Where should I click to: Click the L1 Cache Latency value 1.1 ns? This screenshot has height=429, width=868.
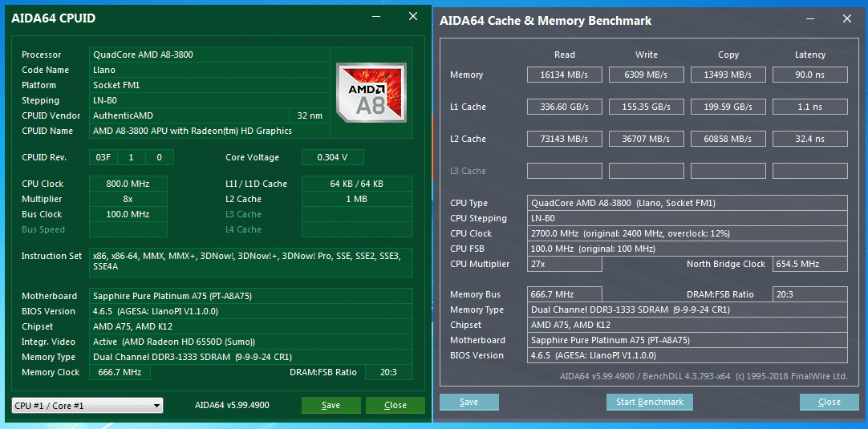[x=810, y=107]
